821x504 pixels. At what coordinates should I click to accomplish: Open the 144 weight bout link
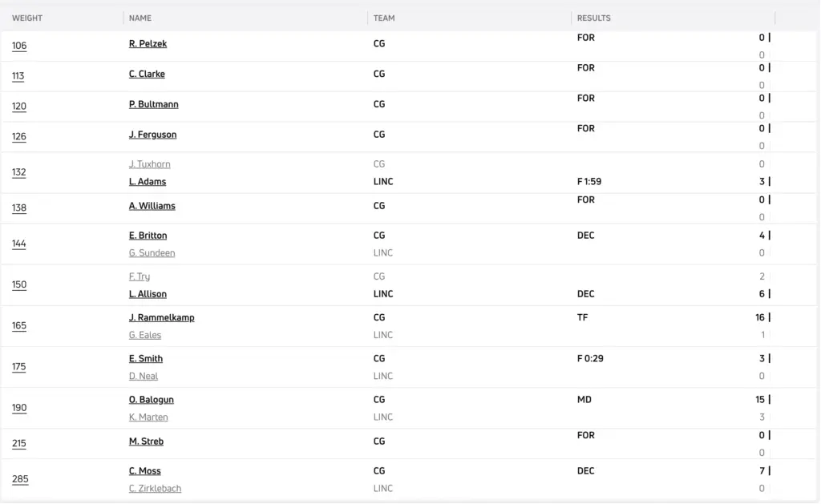pos(19,244)
